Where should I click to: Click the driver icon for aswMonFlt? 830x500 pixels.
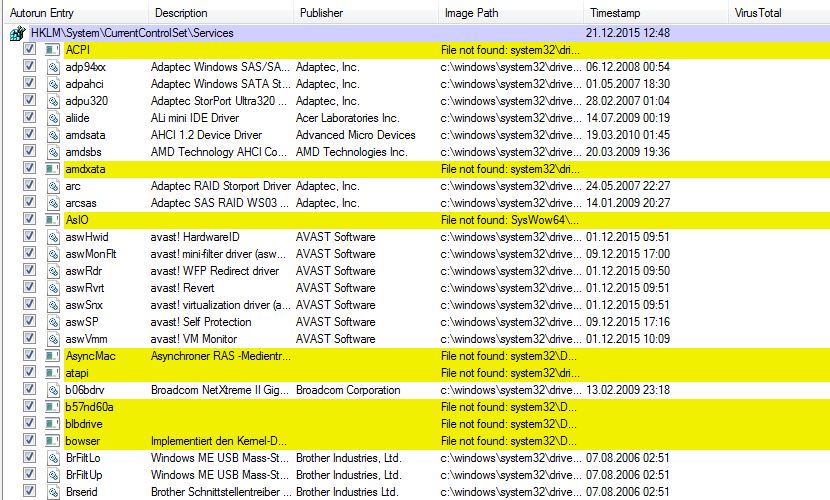pyautogui.click(x=52, y=254)
